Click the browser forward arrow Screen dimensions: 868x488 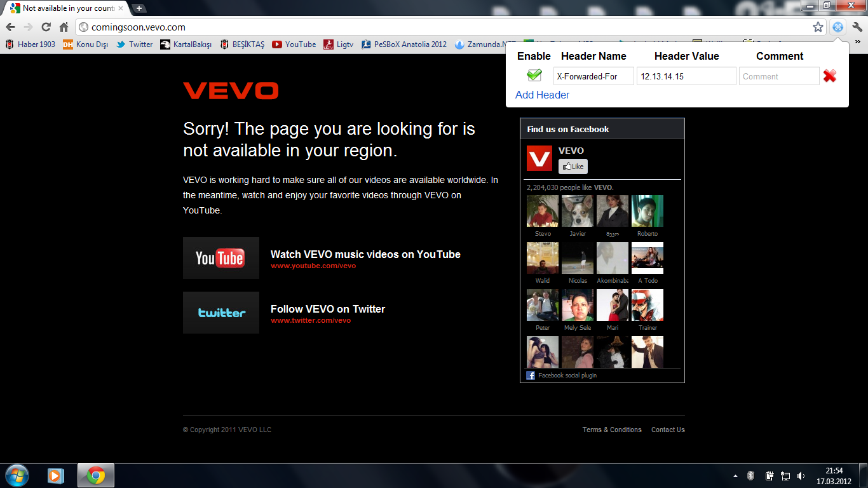coord(28,27)
